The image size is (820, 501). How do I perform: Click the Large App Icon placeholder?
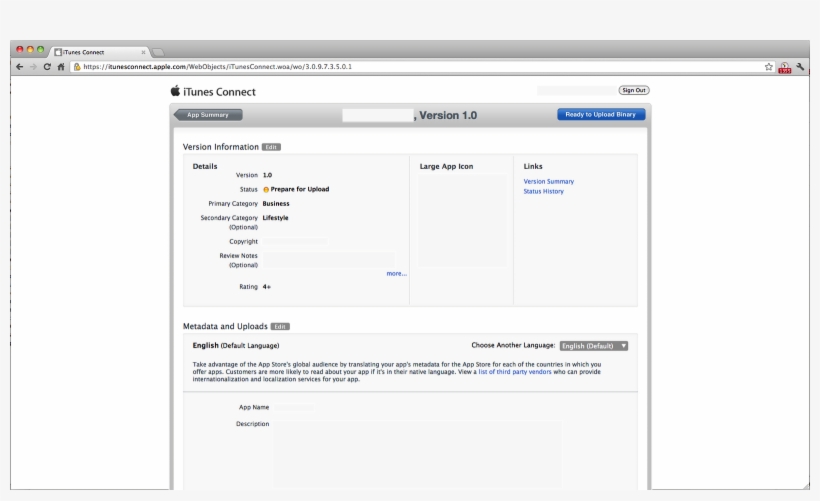point(462,221)
